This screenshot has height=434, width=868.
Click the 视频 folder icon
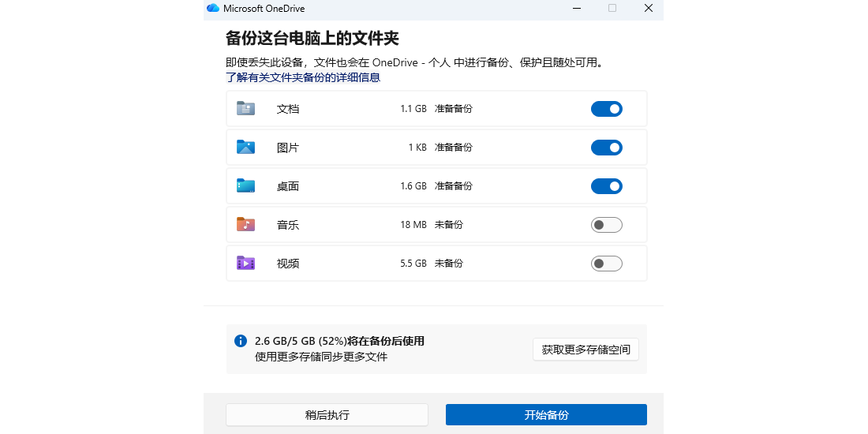pyautogui.click(x=245, y=263)
